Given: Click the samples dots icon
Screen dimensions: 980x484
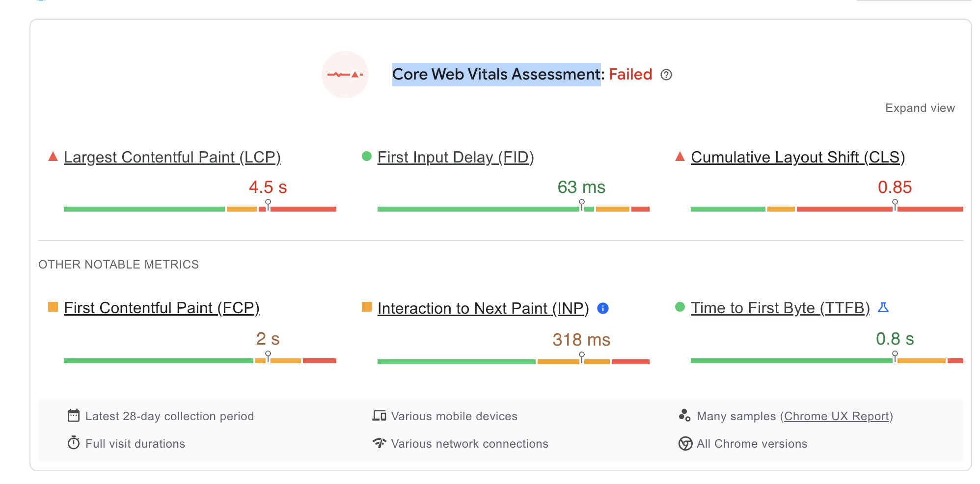Looking at the screenshot, I should (684, 415).
